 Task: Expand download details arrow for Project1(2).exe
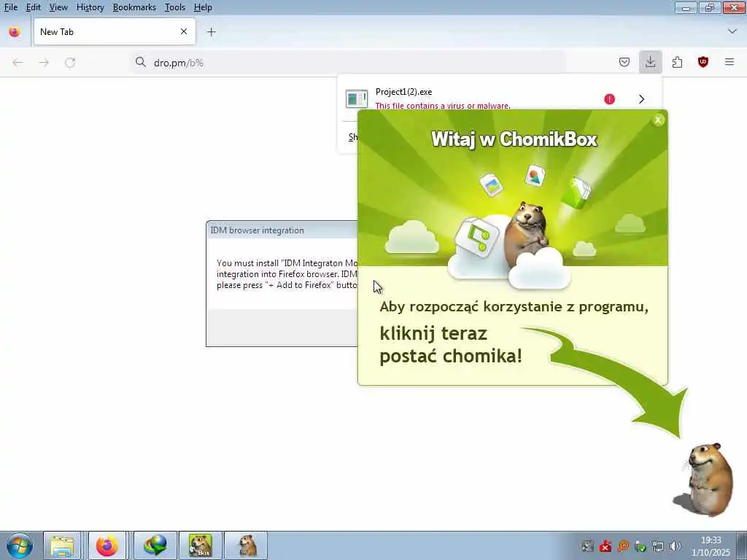point(642,99)
